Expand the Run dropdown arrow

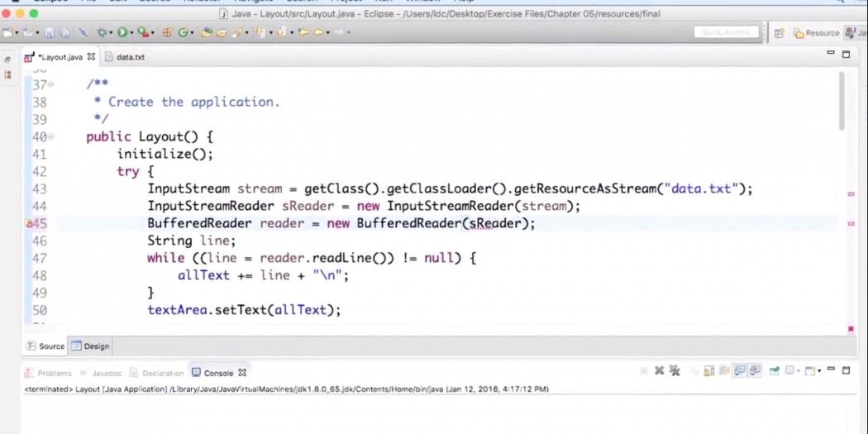131,33
